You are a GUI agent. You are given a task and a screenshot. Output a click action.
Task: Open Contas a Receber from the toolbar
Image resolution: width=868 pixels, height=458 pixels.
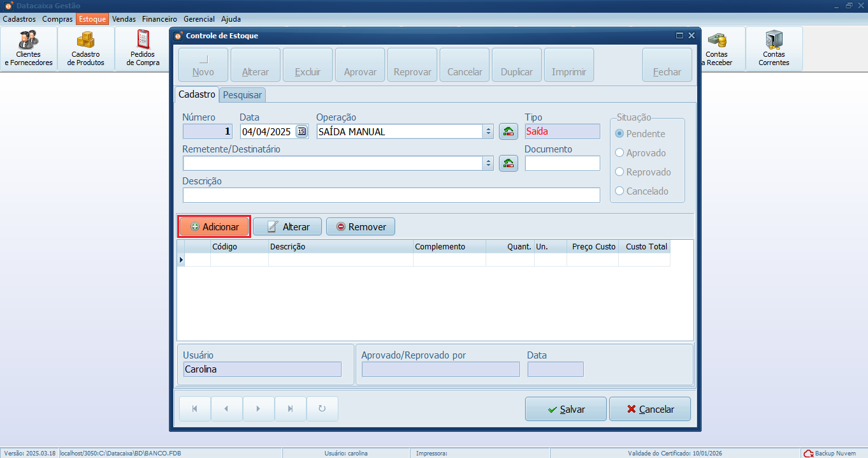pyautogui.click(x=719, y=48)
